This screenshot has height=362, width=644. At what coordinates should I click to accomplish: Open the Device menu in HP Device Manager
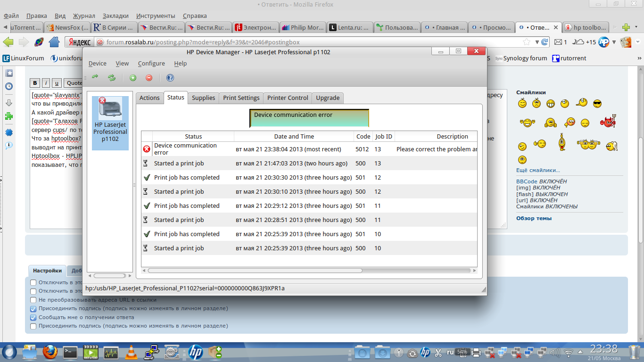pyautogui.click(x=98, y=64)
